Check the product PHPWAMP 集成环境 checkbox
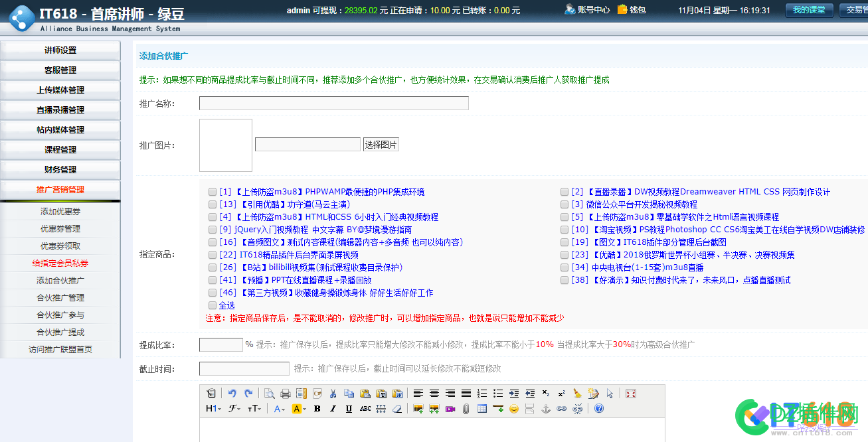 213,192
